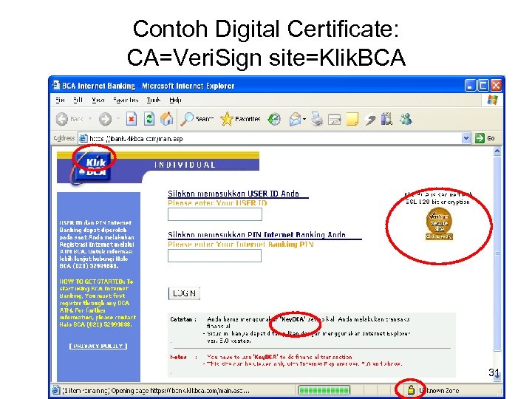Open the PRIVACY POLICY link
532x399 pixels.
tap(98, 346)
